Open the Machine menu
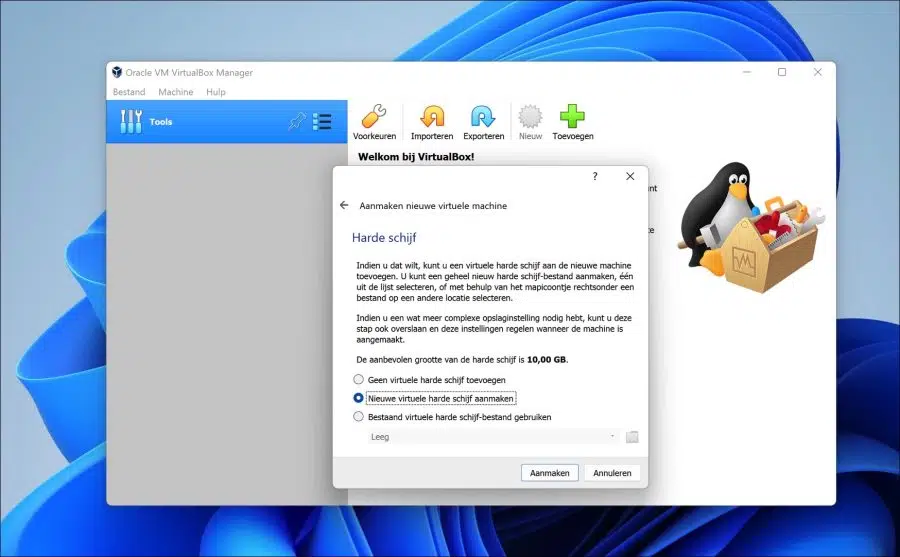 (x=176, y=92)
